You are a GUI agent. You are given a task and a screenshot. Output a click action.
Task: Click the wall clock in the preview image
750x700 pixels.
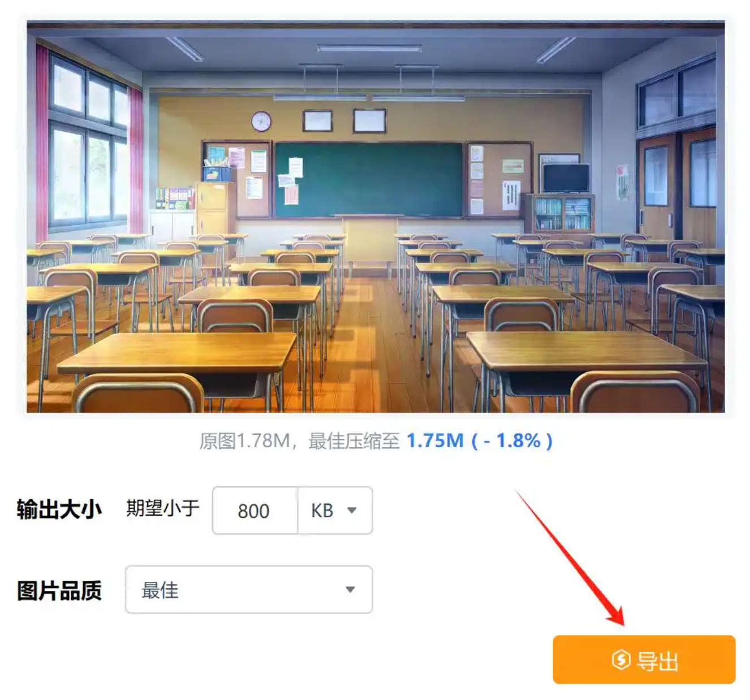click(x=261, y=121)
